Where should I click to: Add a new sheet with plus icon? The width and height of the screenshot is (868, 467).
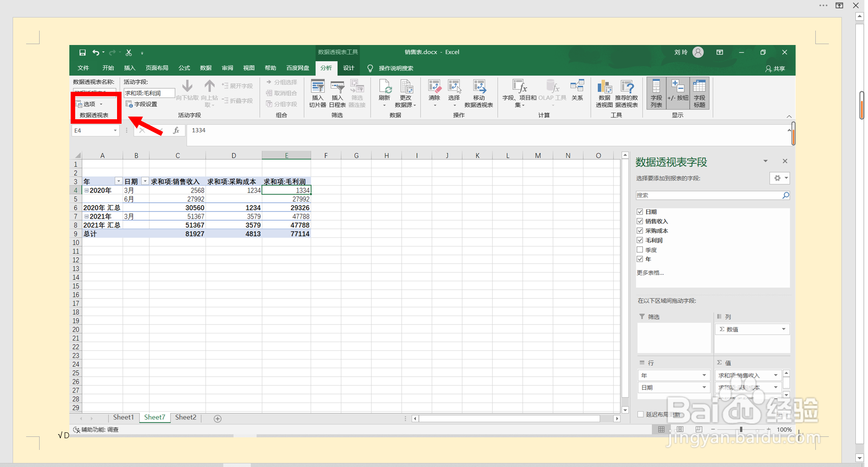click(x=217, y=419)
